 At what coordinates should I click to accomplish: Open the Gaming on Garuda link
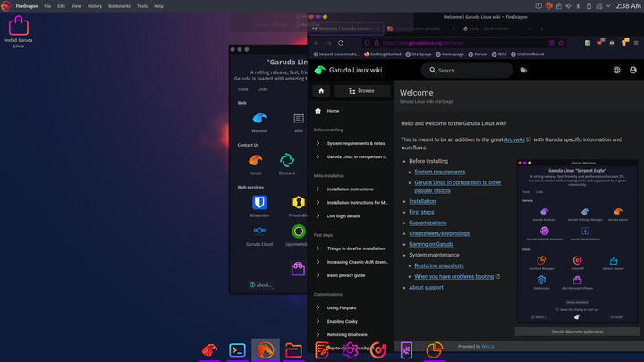(431, 244)
